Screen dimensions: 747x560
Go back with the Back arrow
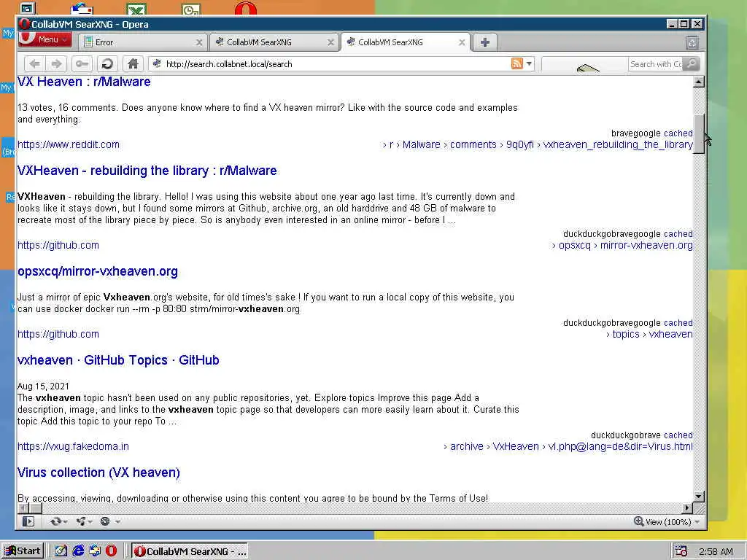[35, 64]
